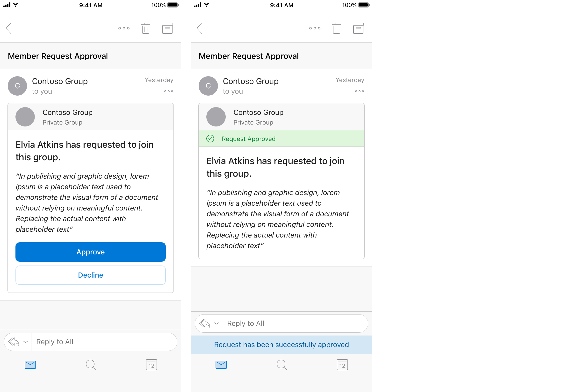Image resolution: width=563 pixels, height=392 pixels.
Task: Tap the delete trash icon in toolbar
Action: (x=146, y=28)
